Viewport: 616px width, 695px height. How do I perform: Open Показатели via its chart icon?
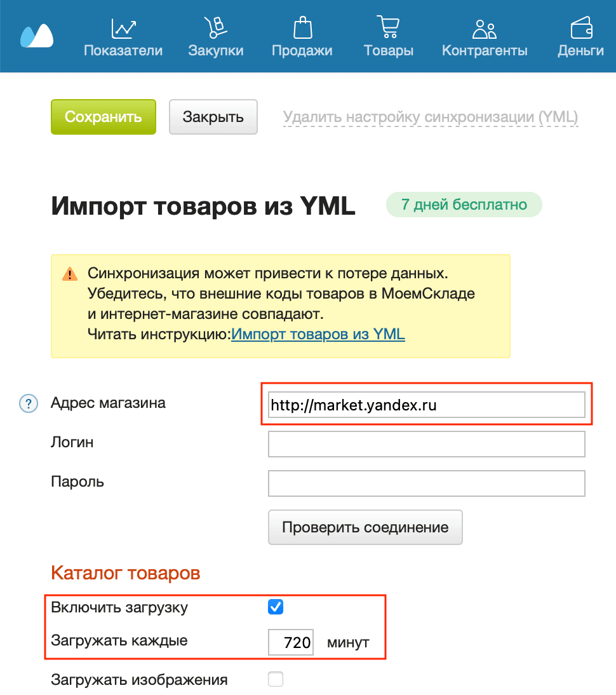pos(123,28)
